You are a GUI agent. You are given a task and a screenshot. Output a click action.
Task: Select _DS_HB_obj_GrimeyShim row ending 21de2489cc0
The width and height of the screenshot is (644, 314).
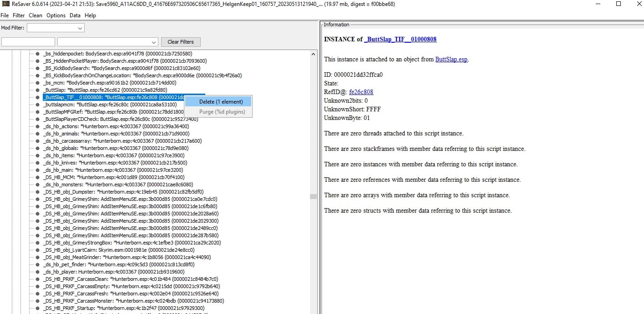(131, 228)
